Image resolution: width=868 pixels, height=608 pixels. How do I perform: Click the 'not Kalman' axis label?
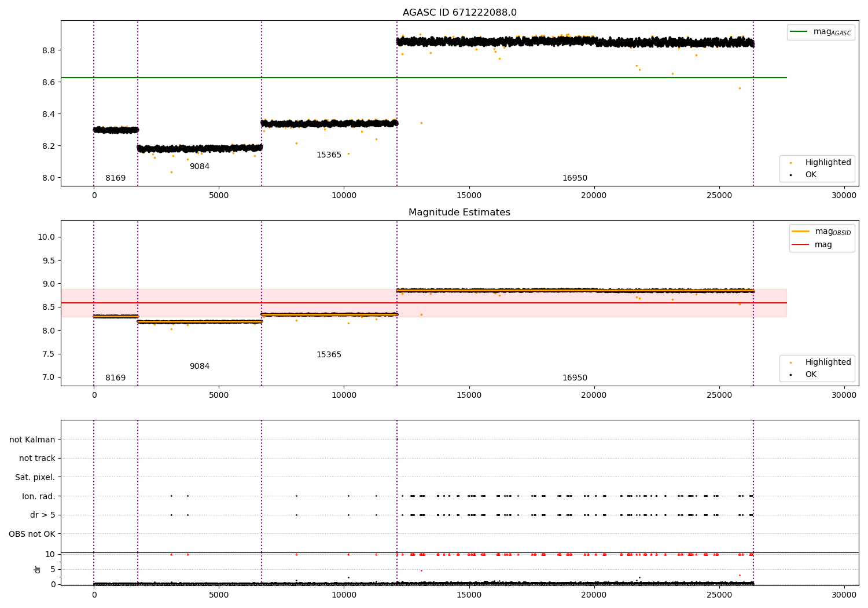click(x=32, y=440)
